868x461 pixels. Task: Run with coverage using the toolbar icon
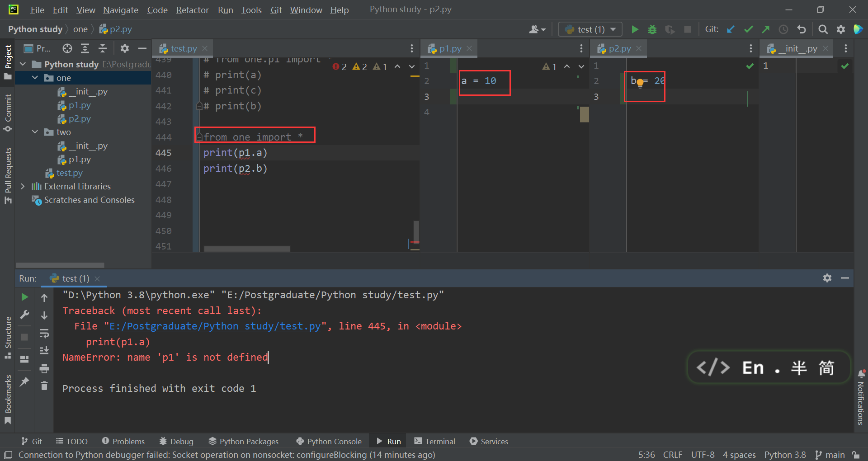pos(670,29)
